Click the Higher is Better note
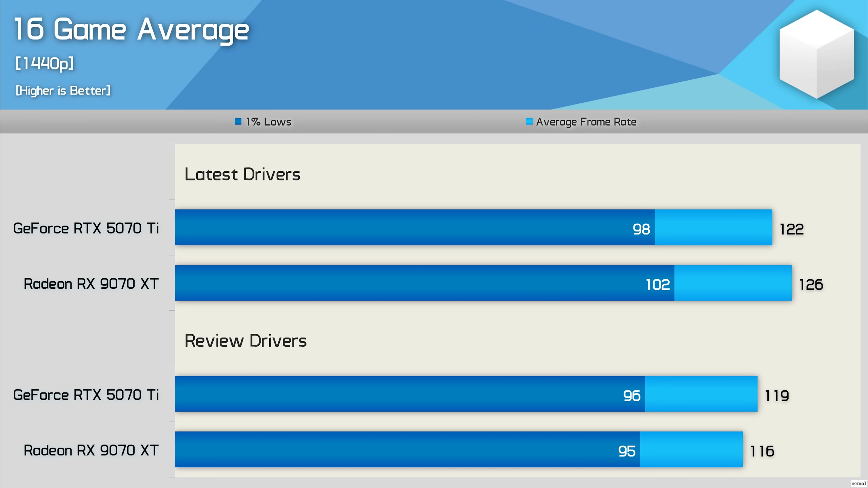Screen dimensions: 868x488 click(63, 91)
